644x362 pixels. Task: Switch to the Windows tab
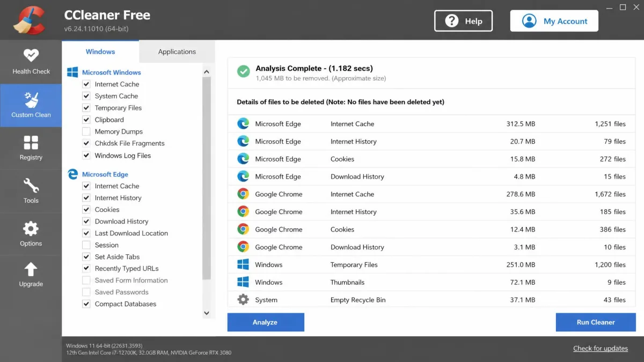[100, 51]
